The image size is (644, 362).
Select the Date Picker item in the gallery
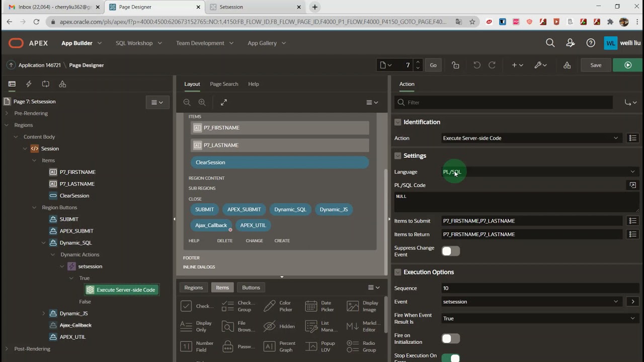[x=320, y=306]
